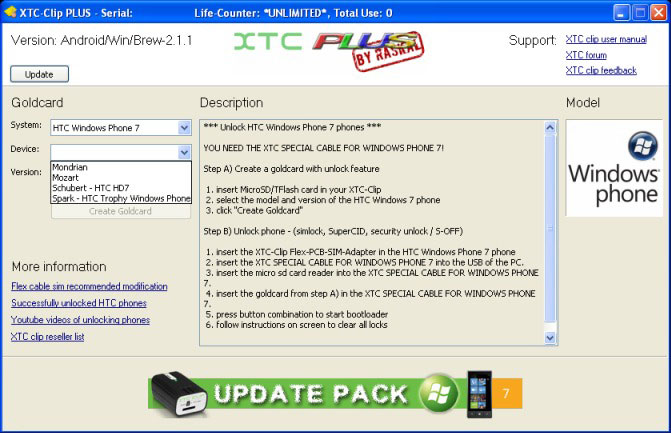The width and height of the screenshot is (671, 433).
Task: Click the XTC clip device image in banner
Action: pyautogui.click(x=178, y=394)
